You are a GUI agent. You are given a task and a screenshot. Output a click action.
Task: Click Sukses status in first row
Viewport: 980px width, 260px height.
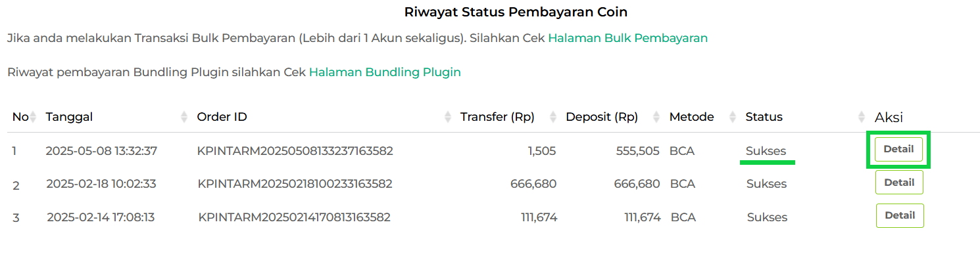766,151
